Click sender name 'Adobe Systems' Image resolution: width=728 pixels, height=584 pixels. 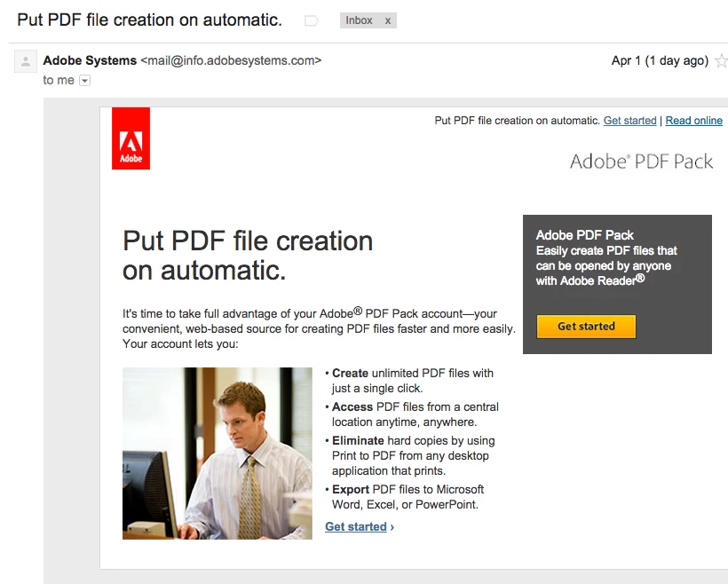coord(90,61)
